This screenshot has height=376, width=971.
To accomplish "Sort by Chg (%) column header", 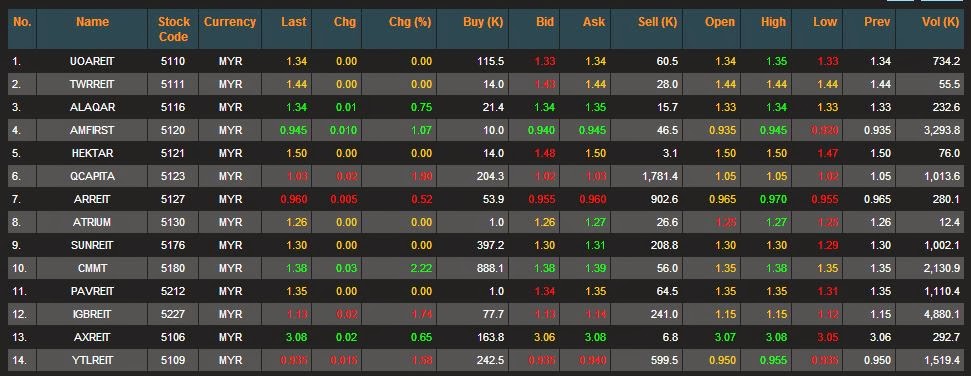I will [x=410, y=22].
